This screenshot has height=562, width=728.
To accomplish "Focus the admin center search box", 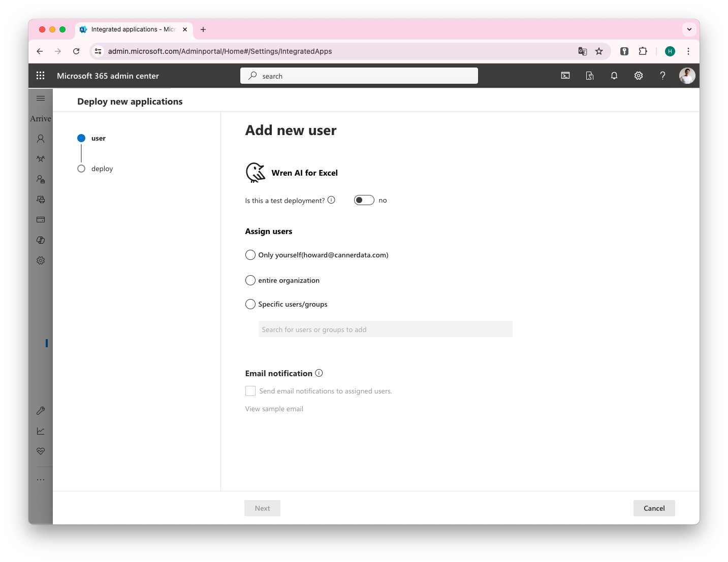I will [359, 76].
